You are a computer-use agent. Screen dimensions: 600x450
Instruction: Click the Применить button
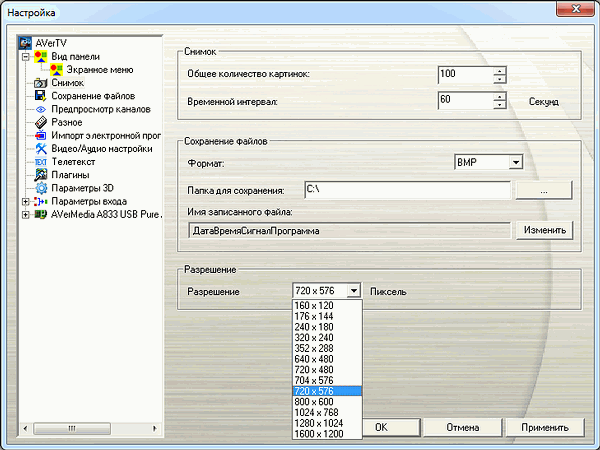[545, 427]
